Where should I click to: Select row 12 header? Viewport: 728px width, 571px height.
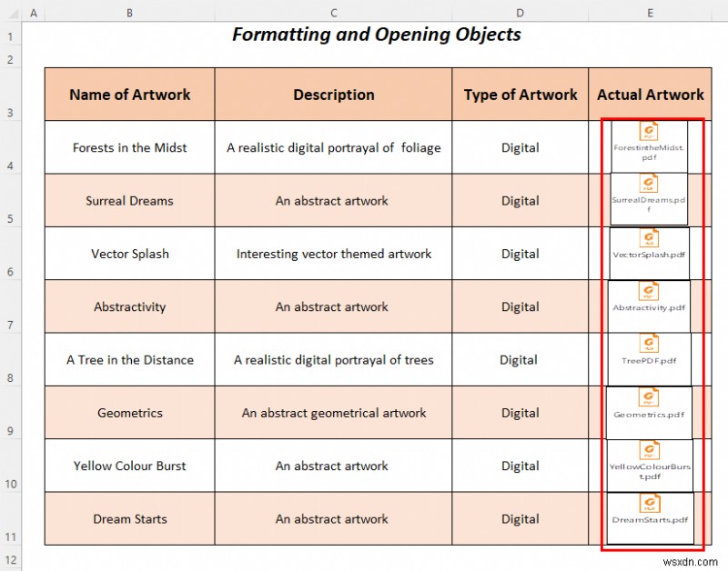(x=10, y=558)
